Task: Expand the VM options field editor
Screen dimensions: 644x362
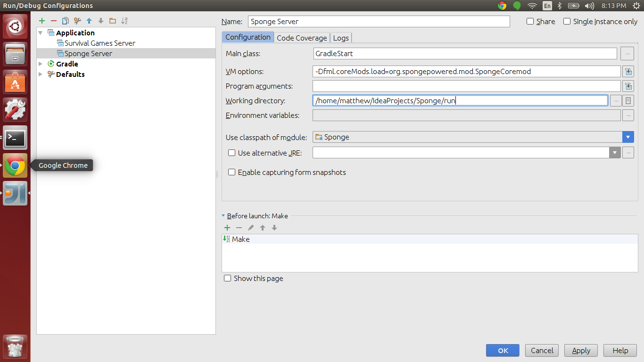Action: [x=628, y=72]
